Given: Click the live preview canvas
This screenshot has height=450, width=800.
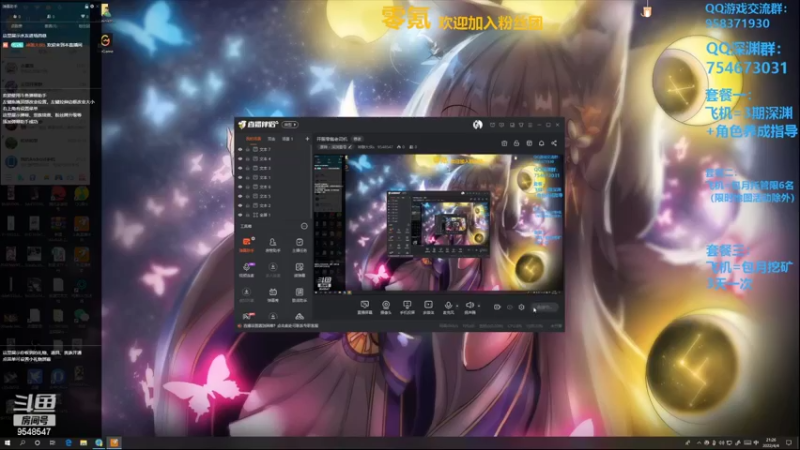Looking at the screenshot, I should click(438, 224).
